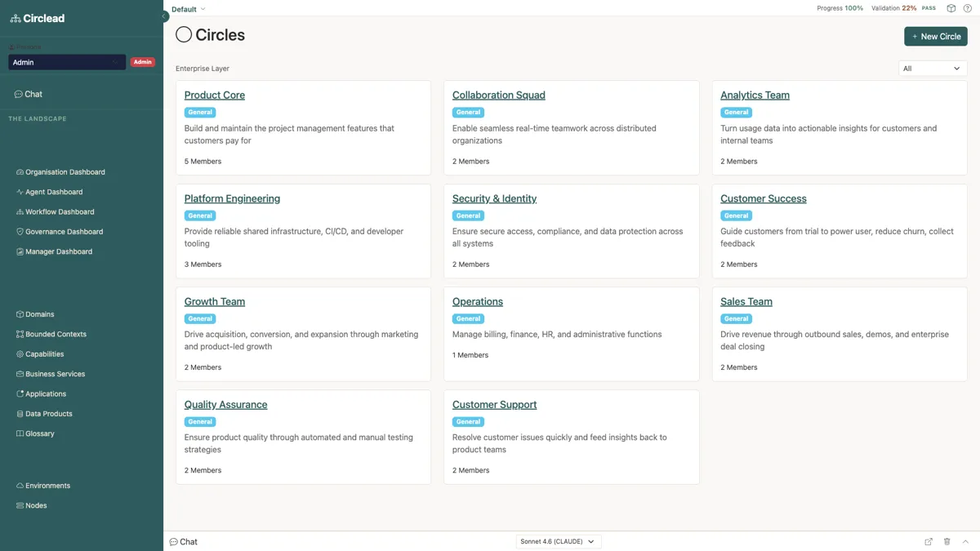Open Organisation Dashboard
The image size is (980, 551).
coord(61,172)
